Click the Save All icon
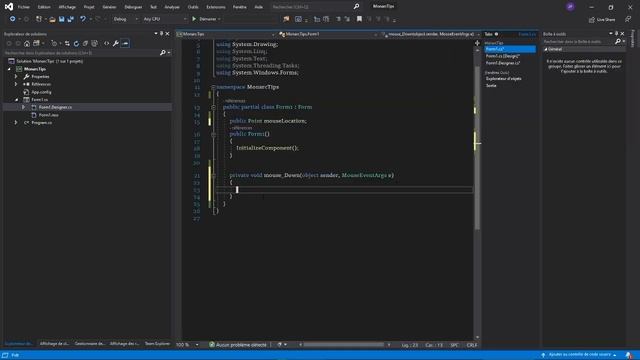The height and width of the screenshot is (360, 640). pos(70,19)
